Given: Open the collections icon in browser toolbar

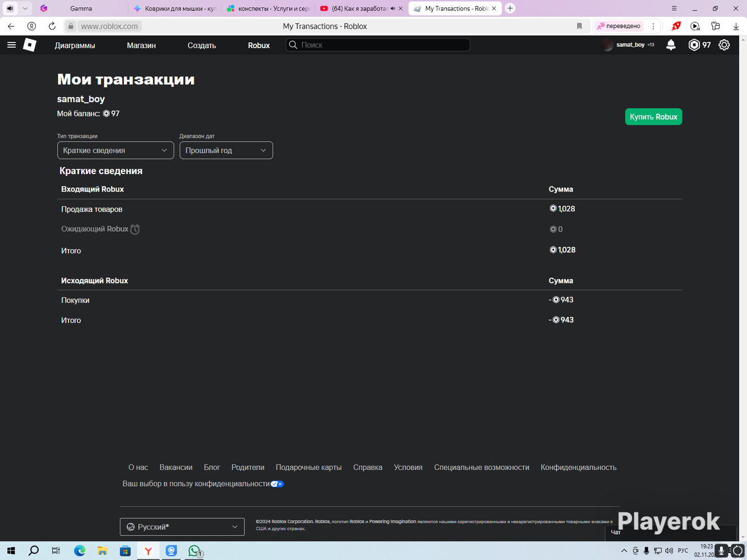Looking at the screenshot, I should (x=716, y=26).
